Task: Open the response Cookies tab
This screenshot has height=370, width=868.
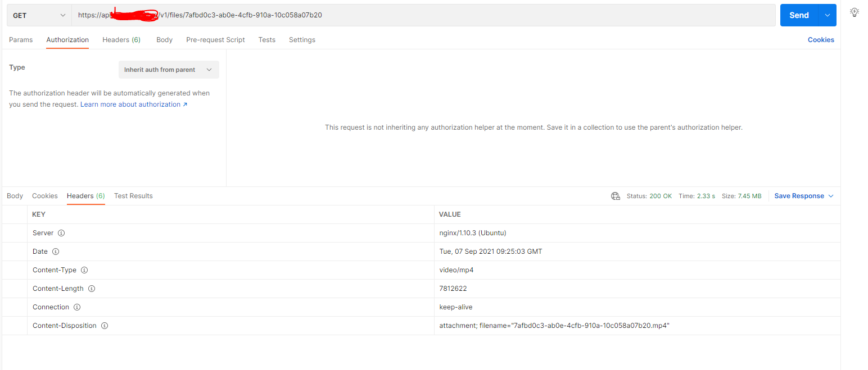Action: 45,196
